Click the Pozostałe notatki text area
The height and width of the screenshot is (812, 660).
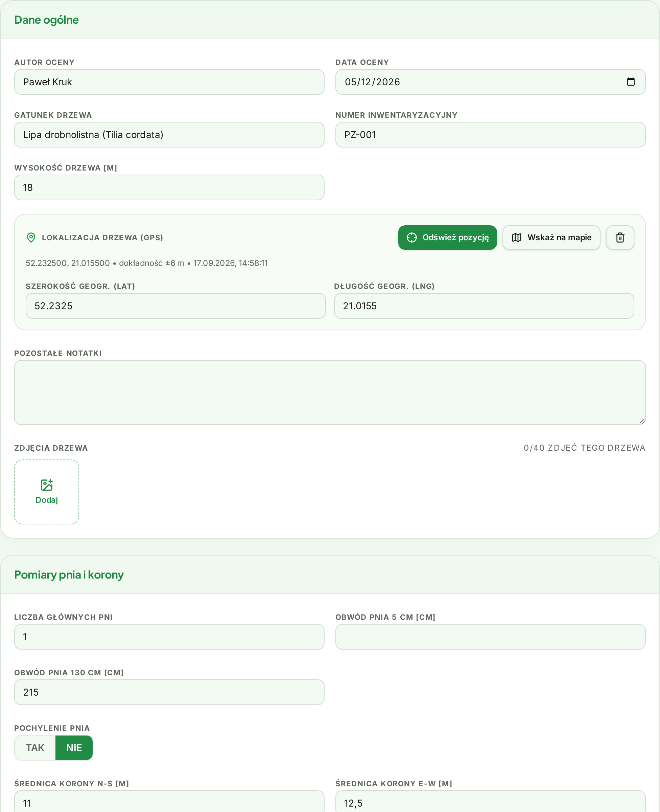pos(330,392)
